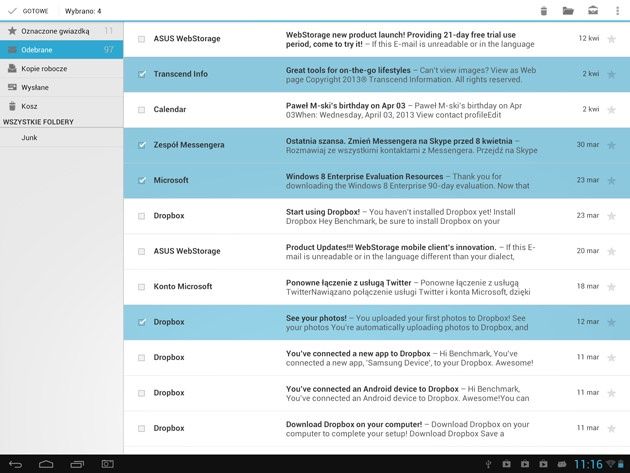Star the Konto Microsoft email
The image size is (630, 473).
click(612, 287)
